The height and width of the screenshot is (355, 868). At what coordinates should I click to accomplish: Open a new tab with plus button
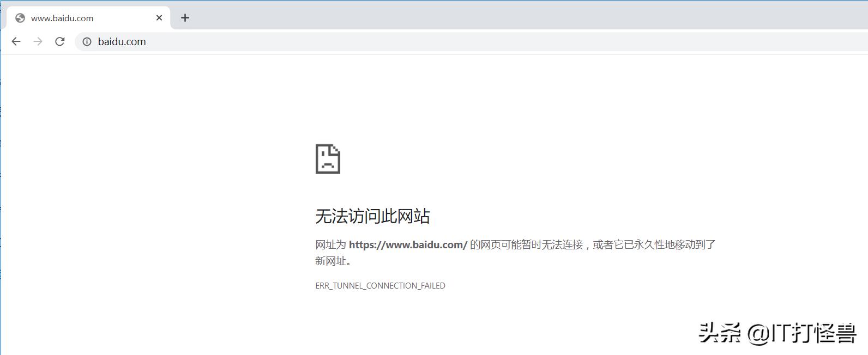[185, 18]
